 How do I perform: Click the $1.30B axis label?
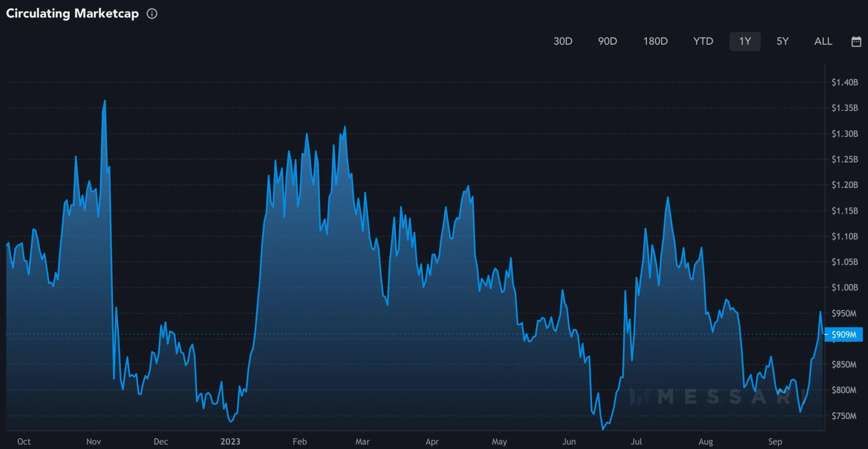[x=845, y=134]
